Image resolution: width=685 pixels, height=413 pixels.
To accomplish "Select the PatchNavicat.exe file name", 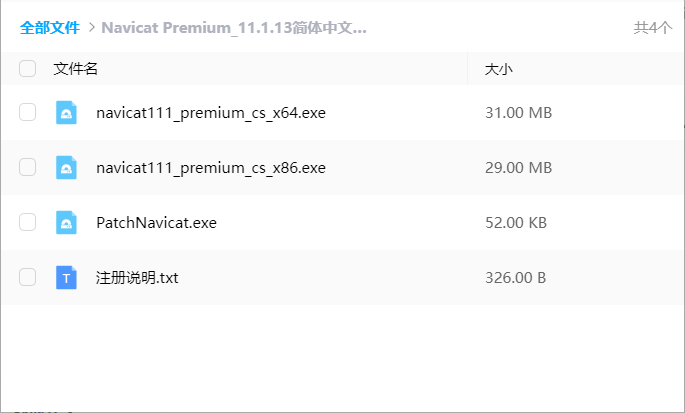I will point(156,223).
